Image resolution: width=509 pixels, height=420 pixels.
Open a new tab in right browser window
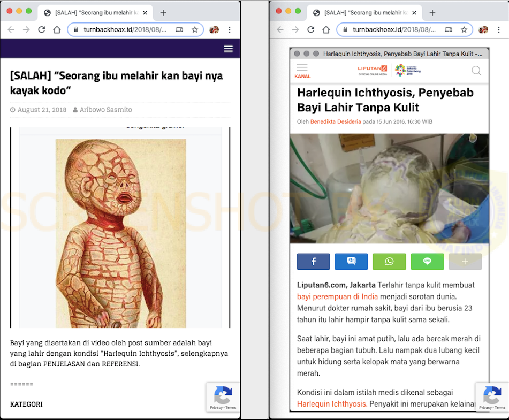(432, 13)
